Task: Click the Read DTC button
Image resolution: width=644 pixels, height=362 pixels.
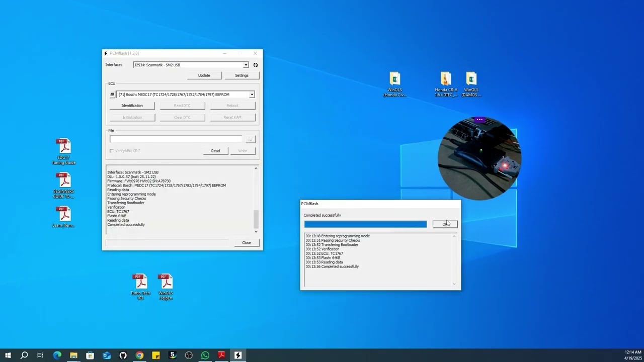Action: [182, 106]
